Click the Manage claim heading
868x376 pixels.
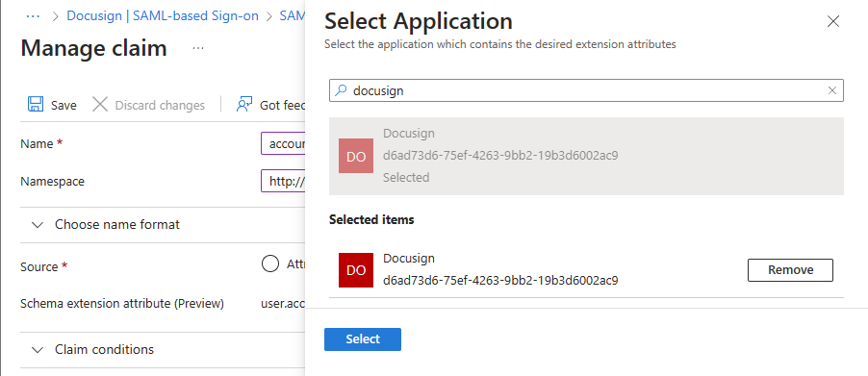point(93,48)
